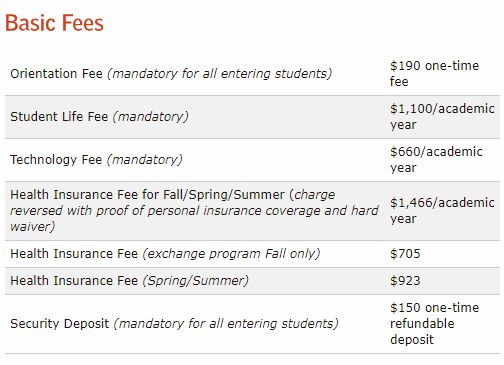Click the italic "(mandatory)" note beside Technology Fee
The image size is (504, 365).
(x=145, y=160)
